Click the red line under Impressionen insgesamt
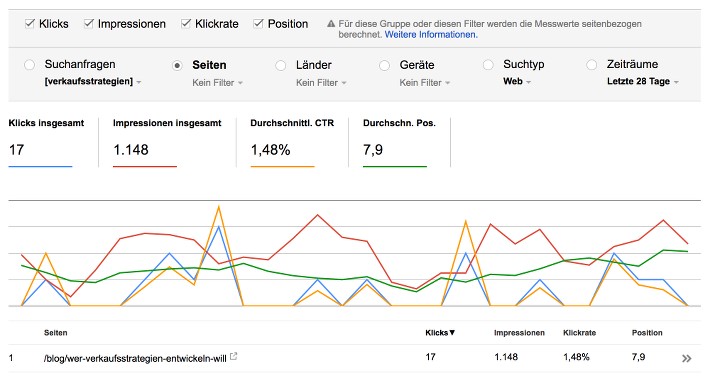This screenshot has height=378, width=710. pos(144,167)
